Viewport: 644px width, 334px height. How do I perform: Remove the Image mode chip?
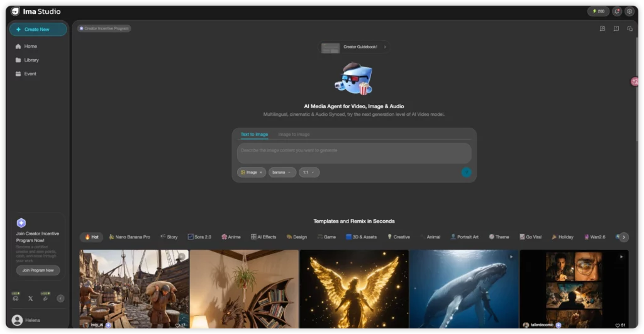tap(261, 172)
